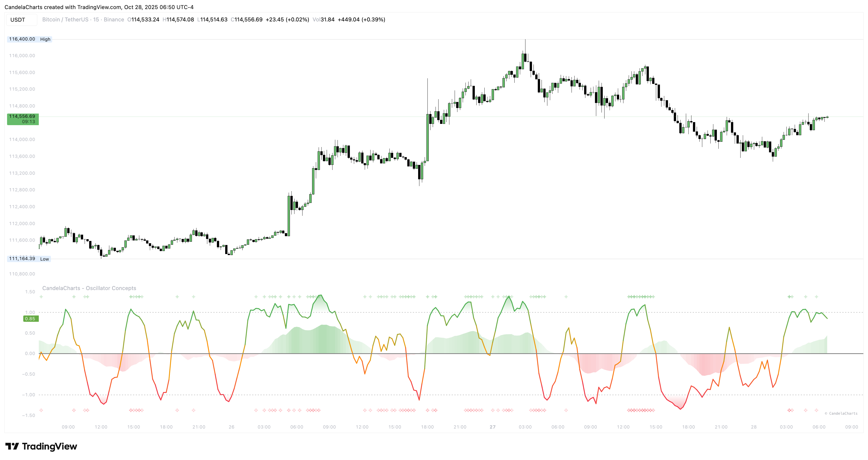Open the CandelaCharts - Oscillator Concepts legend
The width and height of the screenshot is (868, 460).
tap(89, 288)
